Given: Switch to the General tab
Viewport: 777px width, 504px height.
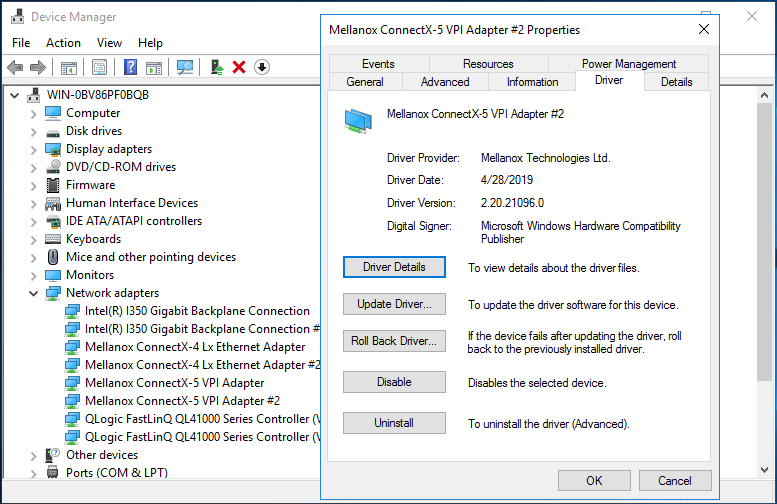Looking at the screenshot, I should coord(365,82).
